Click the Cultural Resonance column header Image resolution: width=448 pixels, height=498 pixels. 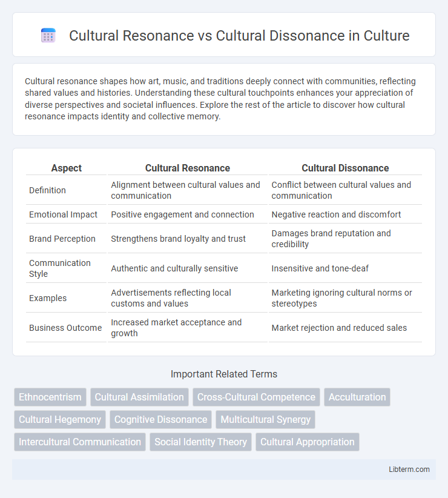tap(188, 168)
